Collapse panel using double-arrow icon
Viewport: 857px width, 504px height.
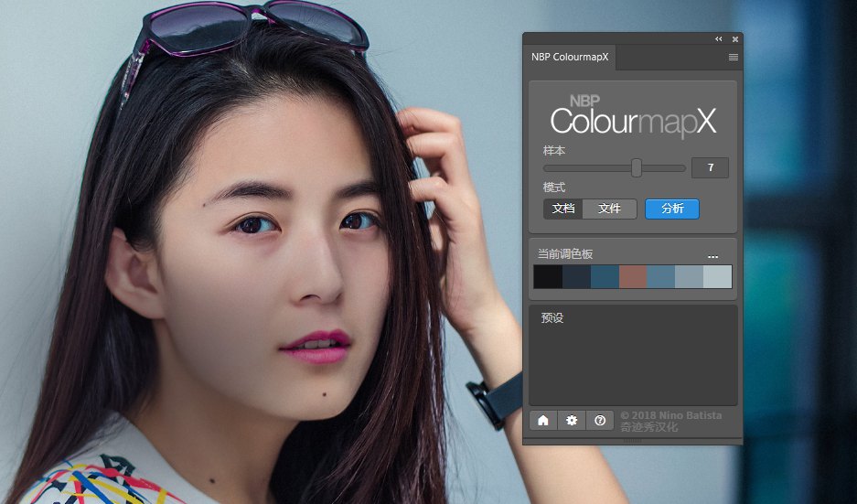point(719,38)
